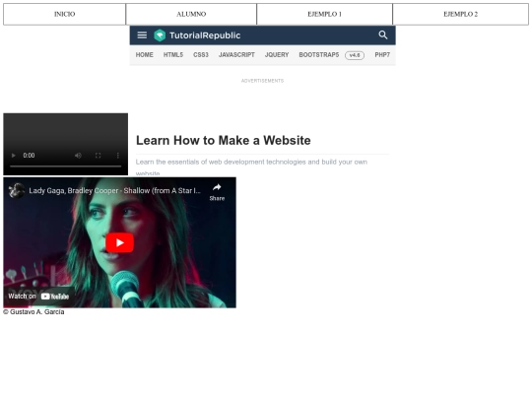Select the PHP7 nav item
The height and width of the screenshot is (399, 532).
coord(382,55)
